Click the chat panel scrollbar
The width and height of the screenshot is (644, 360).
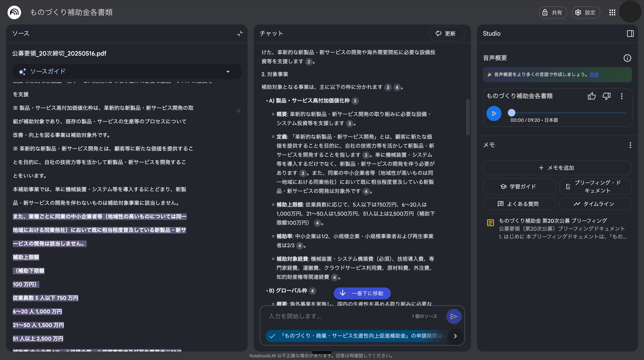point(468,117)
